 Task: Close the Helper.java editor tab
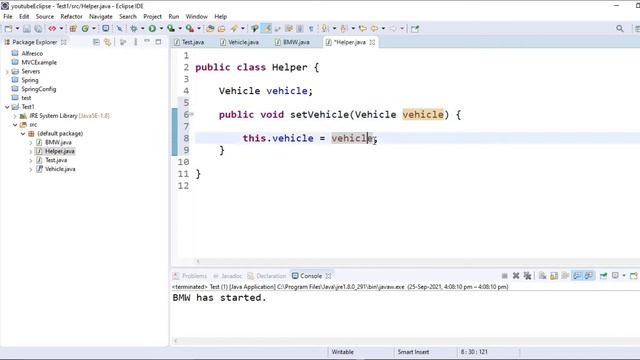372,42
